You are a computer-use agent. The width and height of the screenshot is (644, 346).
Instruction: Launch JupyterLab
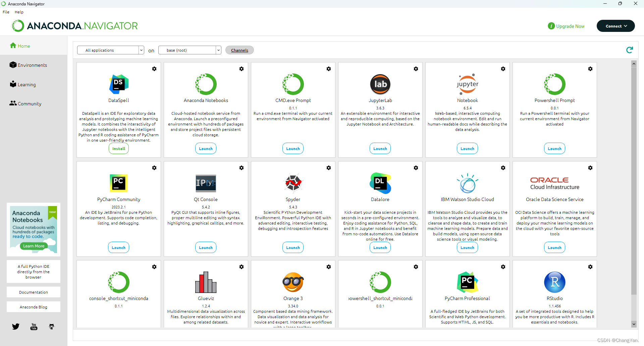380,149
